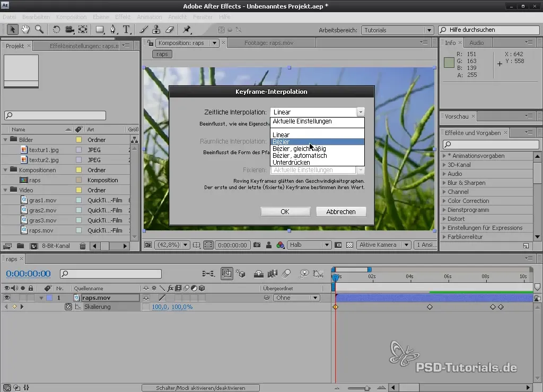Select the second Skalierung keyframe diamond
Viewport: 543px width, 392px height.
click(430, 307)
